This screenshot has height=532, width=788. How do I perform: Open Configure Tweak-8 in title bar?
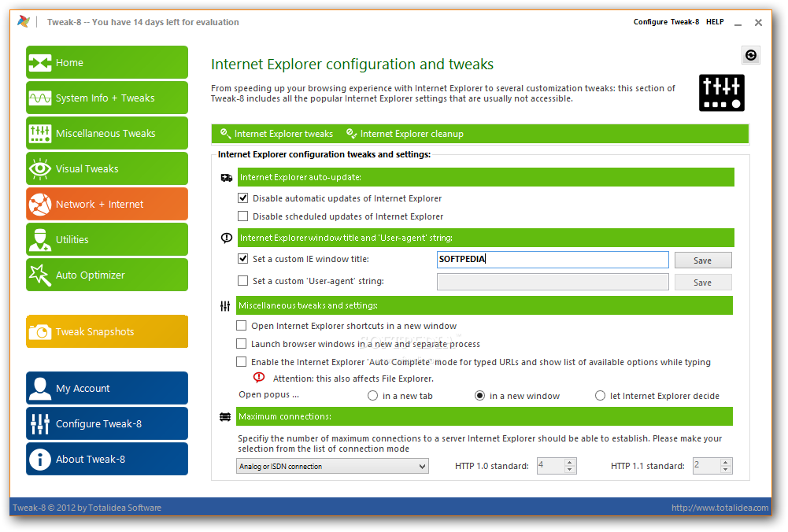point(666,22)
